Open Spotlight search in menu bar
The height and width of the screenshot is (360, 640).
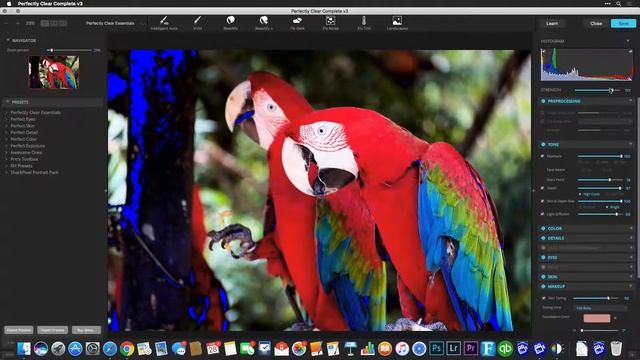click(619, 4)
